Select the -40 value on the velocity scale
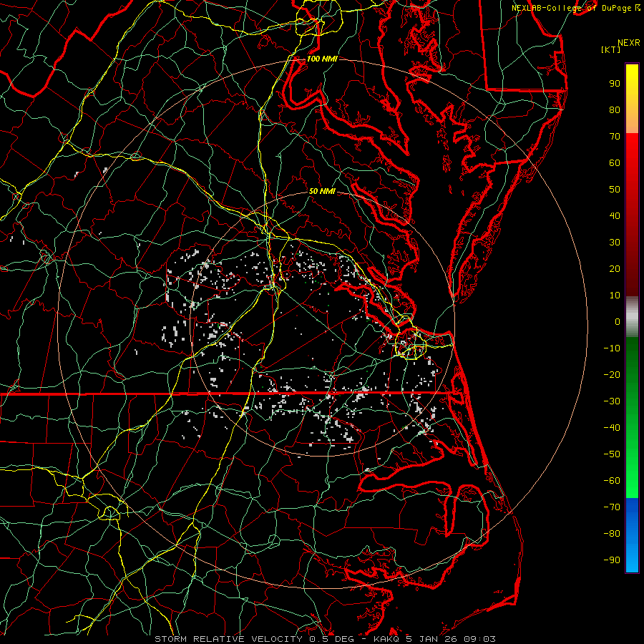 click(x=612, y=428)
